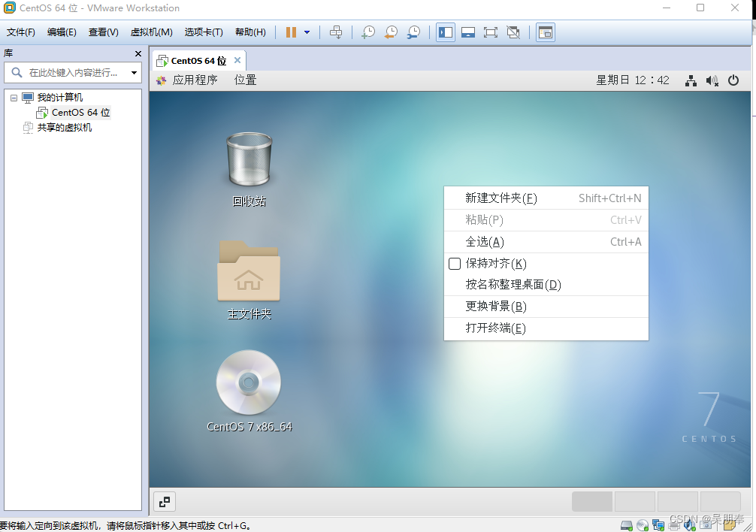Revert the virtual machine to its snapshot

point(392,32)
